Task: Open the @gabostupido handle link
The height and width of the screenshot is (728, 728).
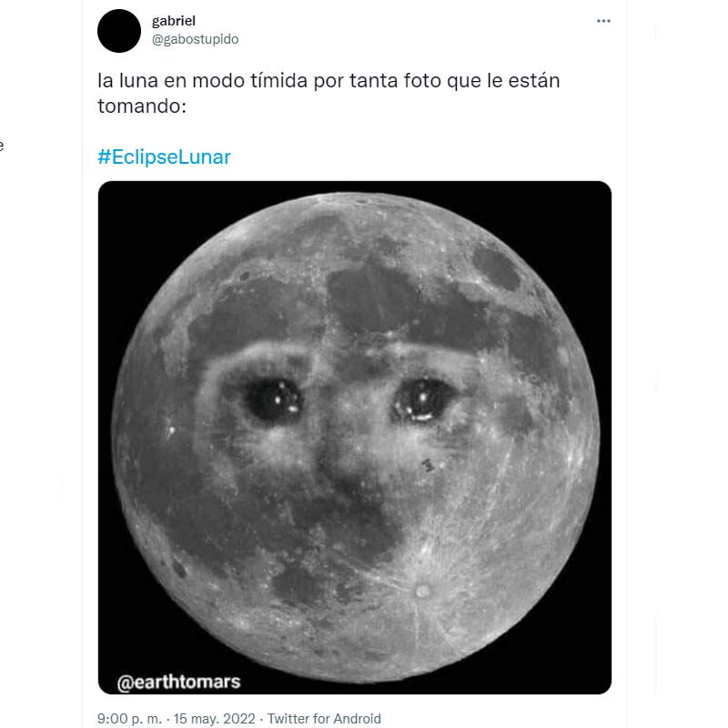Action: pyautogui.click(x=195, y=39)
